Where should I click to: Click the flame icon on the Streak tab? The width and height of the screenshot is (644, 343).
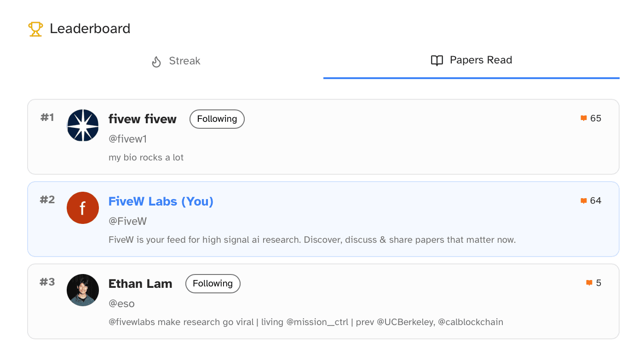[x=156, y=61]
